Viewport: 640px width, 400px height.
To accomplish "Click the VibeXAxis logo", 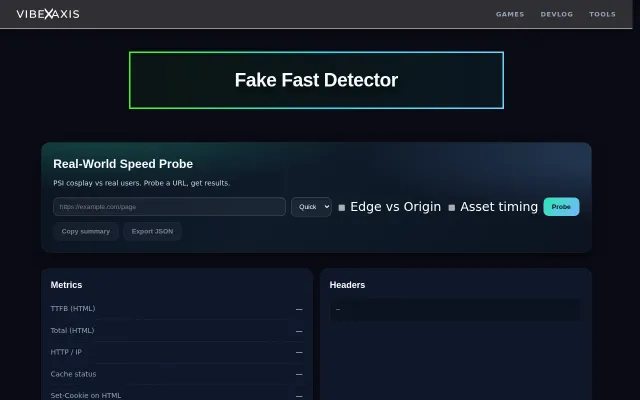I will click(x=48, y=14).
